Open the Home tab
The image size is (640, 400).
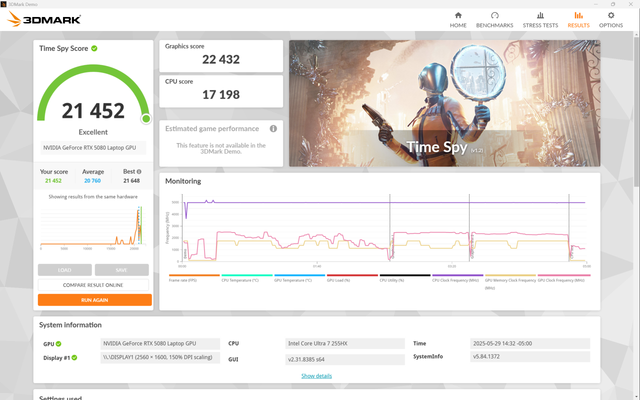458,20
